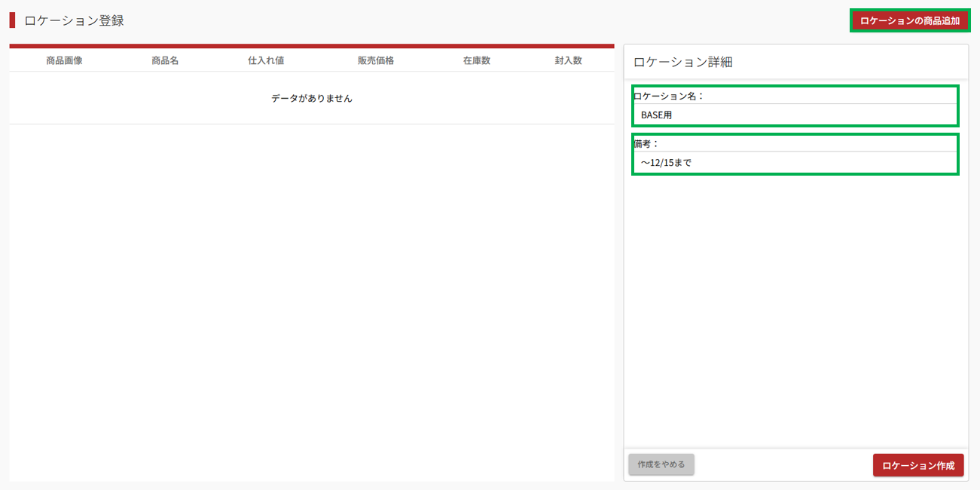Click the 封入数 column header
The width and height of the screenshot is (980, 490).
tap(568, 60)
